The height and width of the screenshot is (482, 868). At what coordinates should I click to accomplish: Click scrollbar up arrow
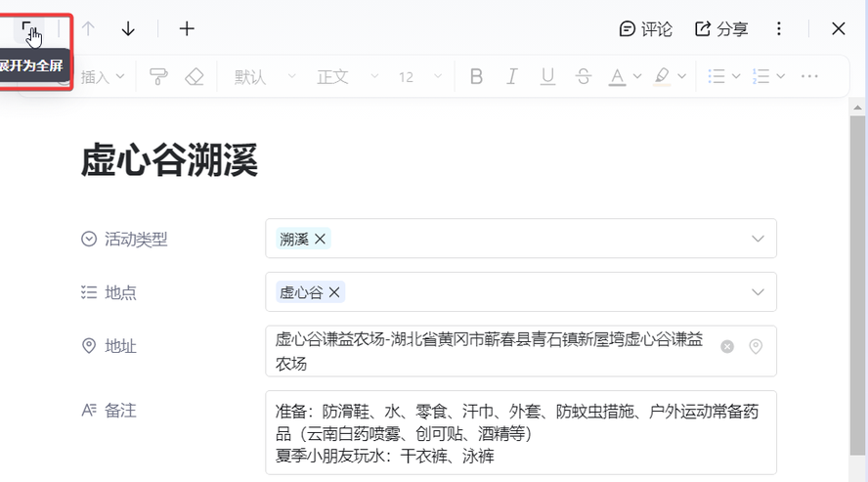click(857, 108)
